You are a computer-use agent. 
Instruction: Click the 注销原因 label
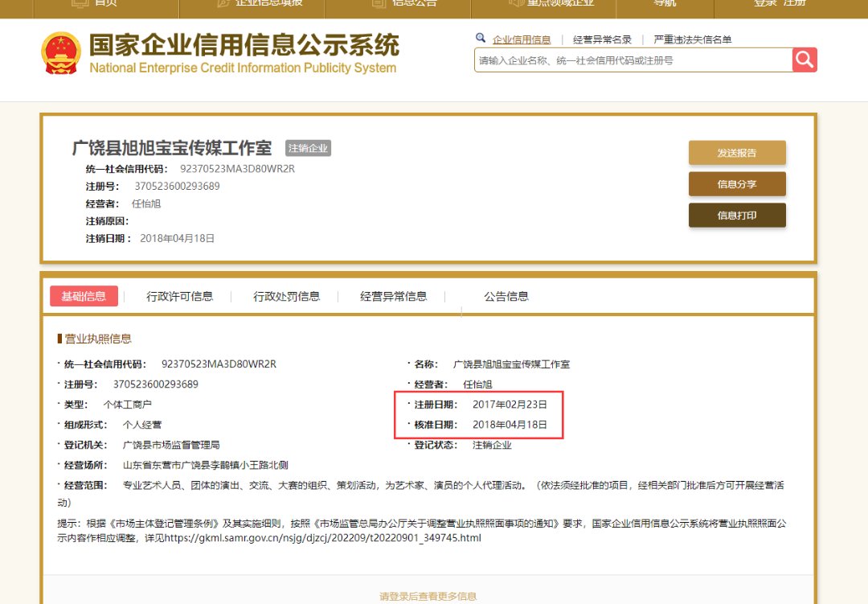pyautogui.click(x=107, y=221)
